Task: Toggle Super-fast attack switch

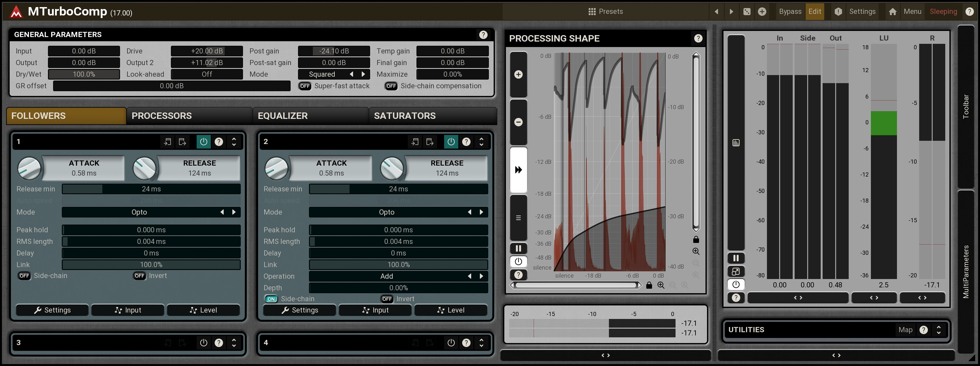Action: coord(305,86)
